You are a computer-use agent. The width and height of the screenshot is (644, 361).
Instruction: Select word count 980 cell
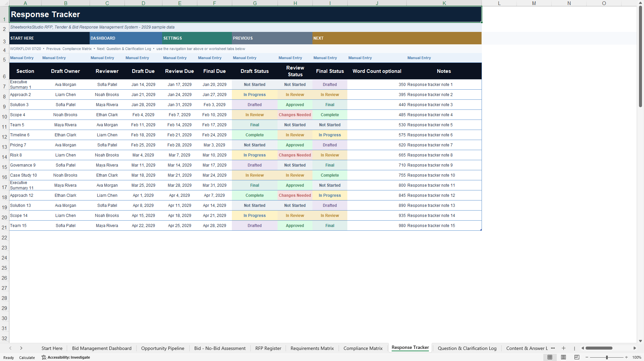(x=377, y=226)
